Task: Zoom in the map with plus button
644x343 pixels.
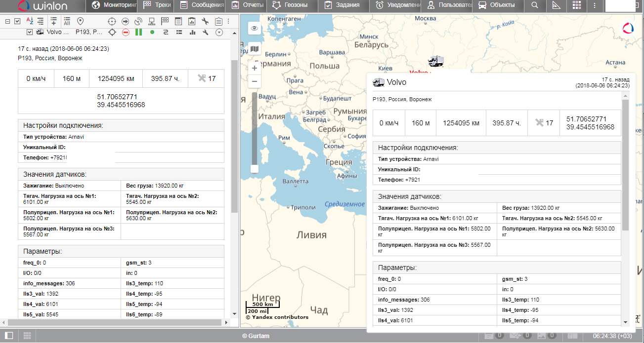Action: (x=255, y=68)
